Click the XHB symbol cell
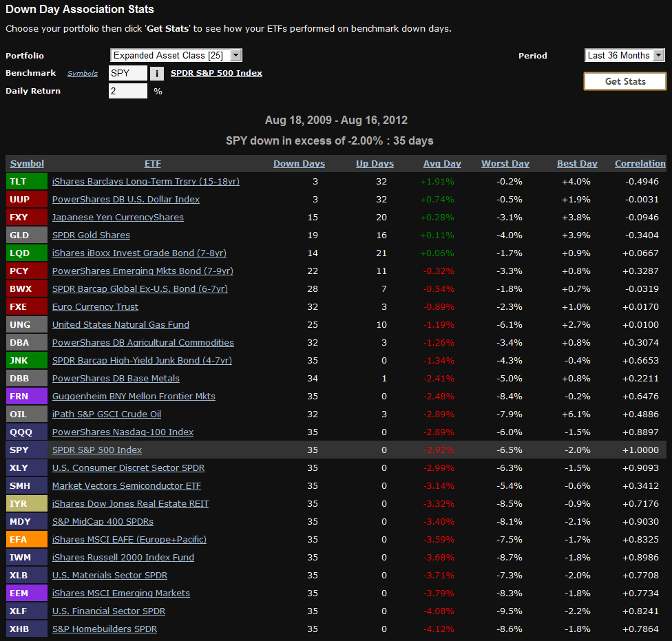Image resolution: width=672 pixels, height=641 pixels. pyautogui.click(x=27, y=629)
